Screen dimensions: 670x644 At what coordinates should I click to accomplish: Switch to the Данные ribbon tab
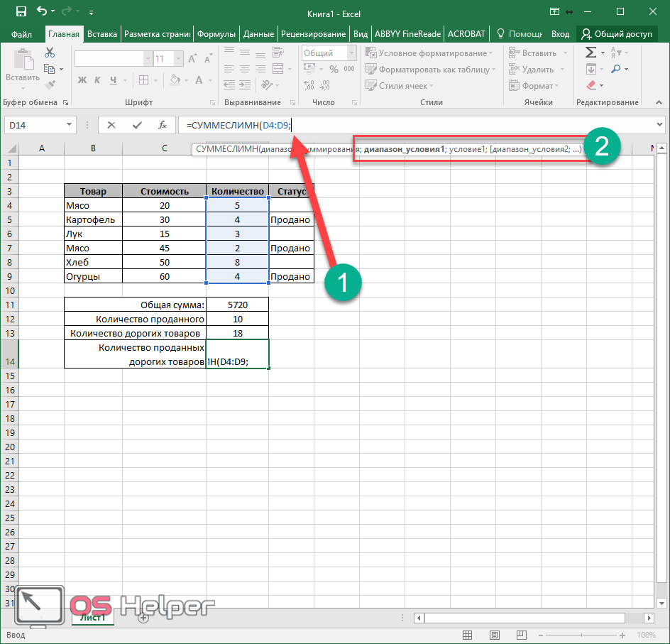258,34
